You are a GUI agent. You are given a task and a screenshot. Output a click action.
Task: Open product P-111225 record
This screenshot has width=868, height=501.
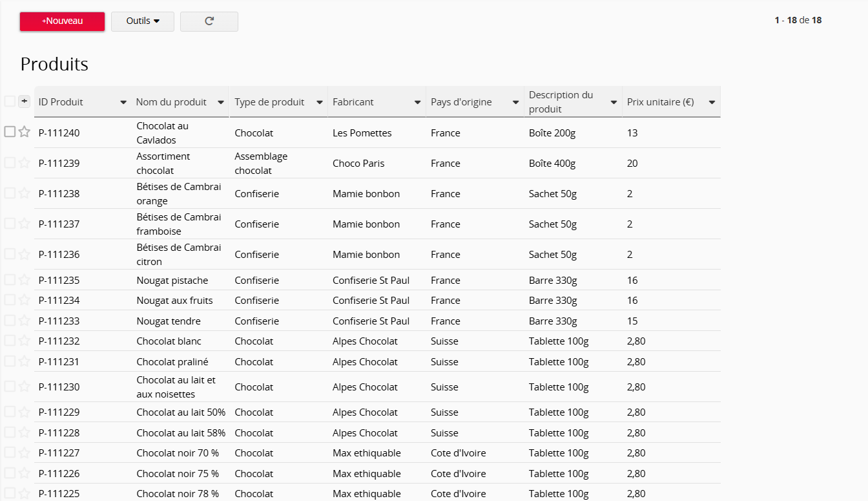pyautogui.click(x=59, y=493)
